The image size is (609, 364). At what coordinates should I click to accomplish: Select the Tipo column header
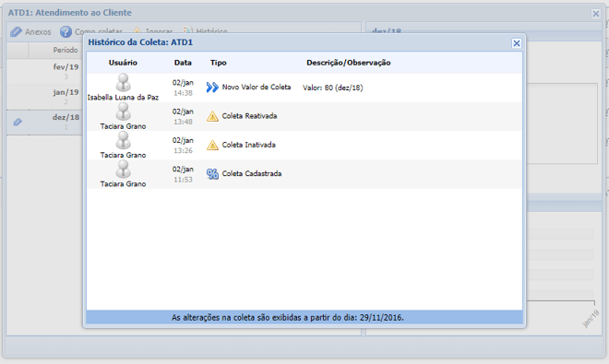coord(219,63)
